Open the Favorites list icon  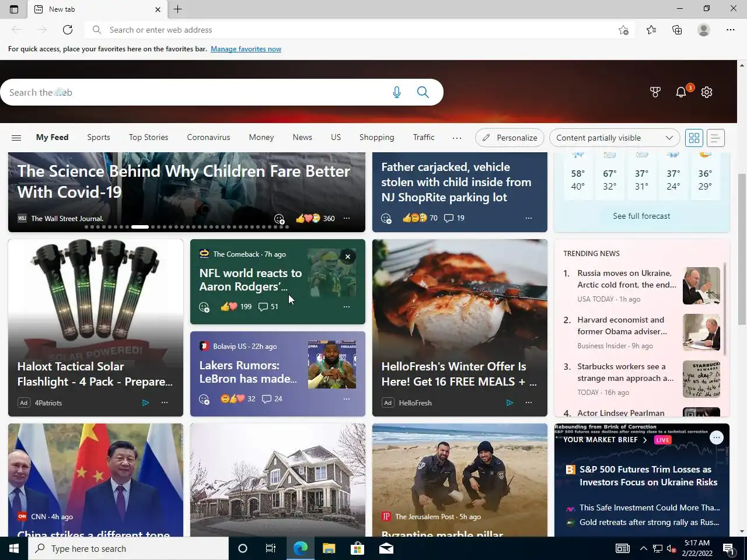point(651,30)
